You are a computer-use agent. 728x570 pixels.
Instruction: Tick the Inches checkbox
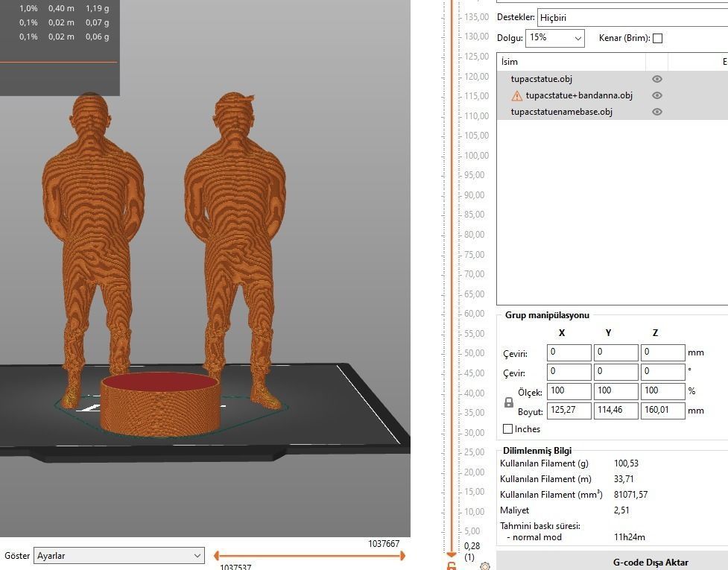508,429
